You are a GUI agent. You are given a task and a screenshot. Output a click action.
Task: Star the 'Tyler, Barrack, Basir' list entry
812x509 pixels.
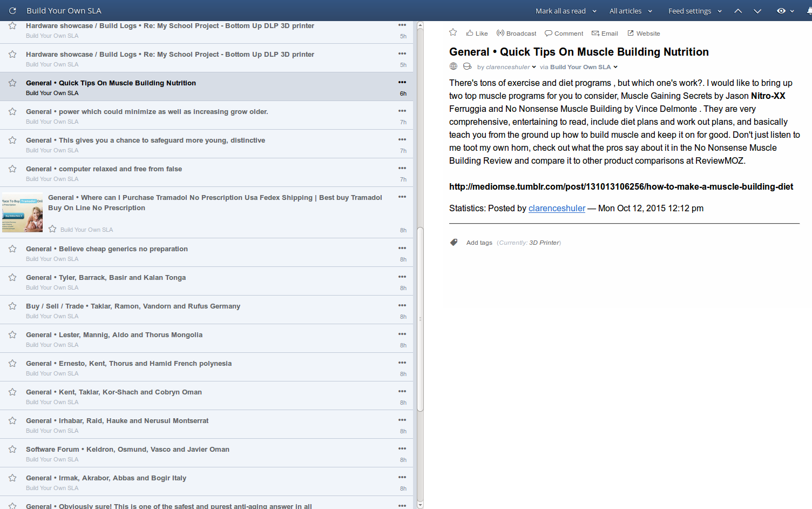pyautogui.click(x=12, y=277)
